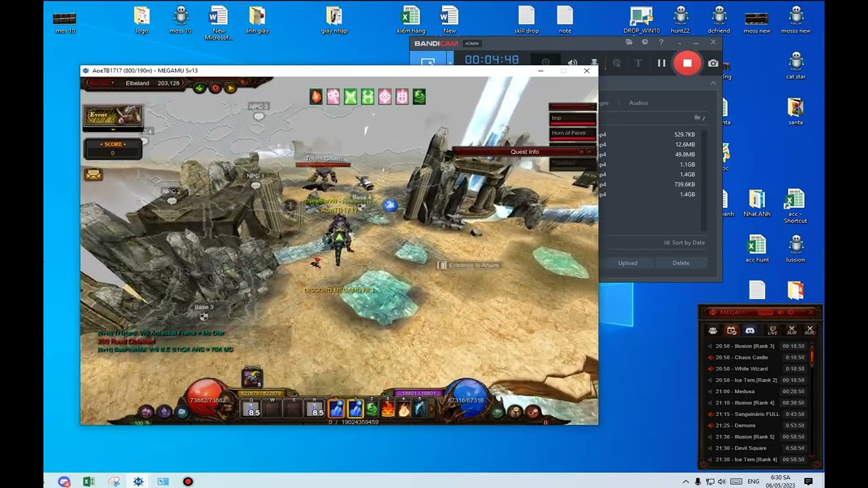Switch to Bandicam Audios tab
The height and width of the screenshot is (488, 868).
[638, 103]
